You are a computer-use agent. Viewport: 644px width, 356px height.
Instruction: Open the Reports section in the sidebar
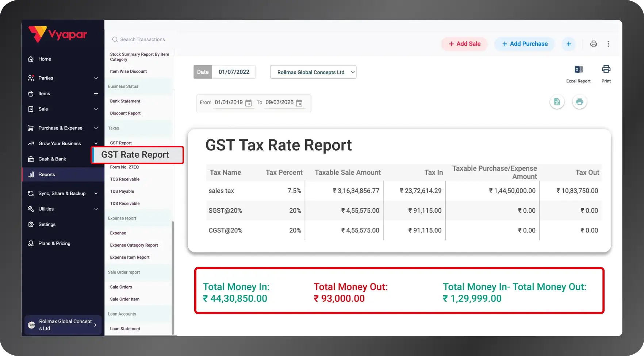pyautogui.click(x=46, y=174)
